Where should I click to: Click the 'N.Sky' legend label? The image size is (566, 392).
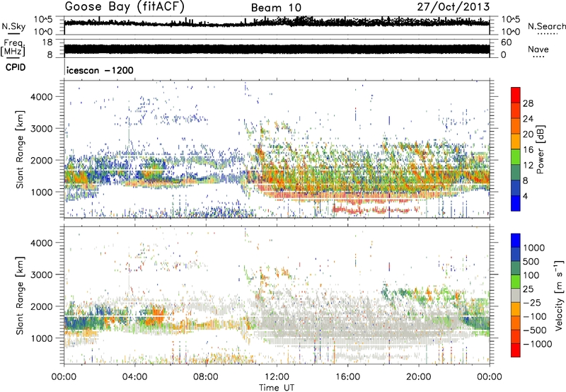pos(13,26)
